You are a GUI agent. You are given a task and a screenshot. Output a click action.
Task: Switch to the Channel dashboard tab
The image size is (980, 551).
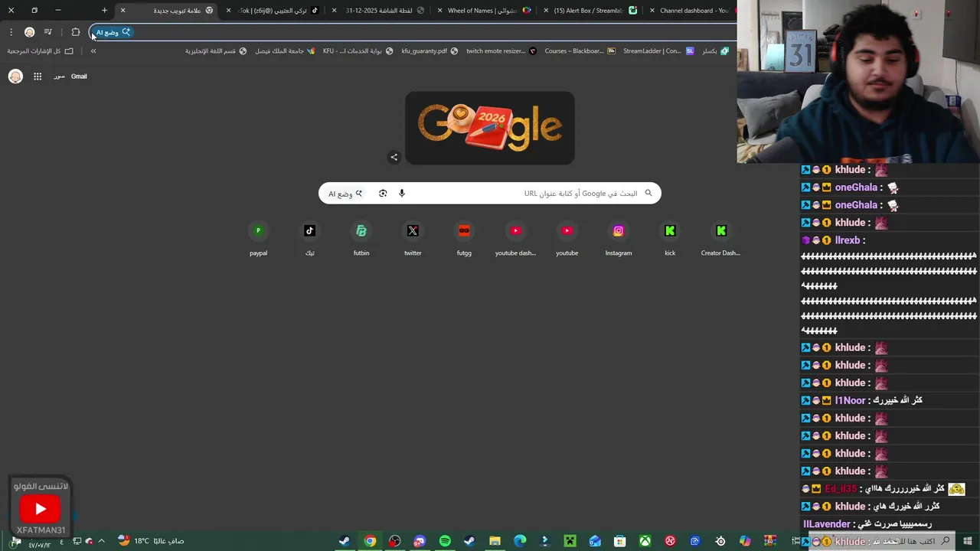coord(691,11)
